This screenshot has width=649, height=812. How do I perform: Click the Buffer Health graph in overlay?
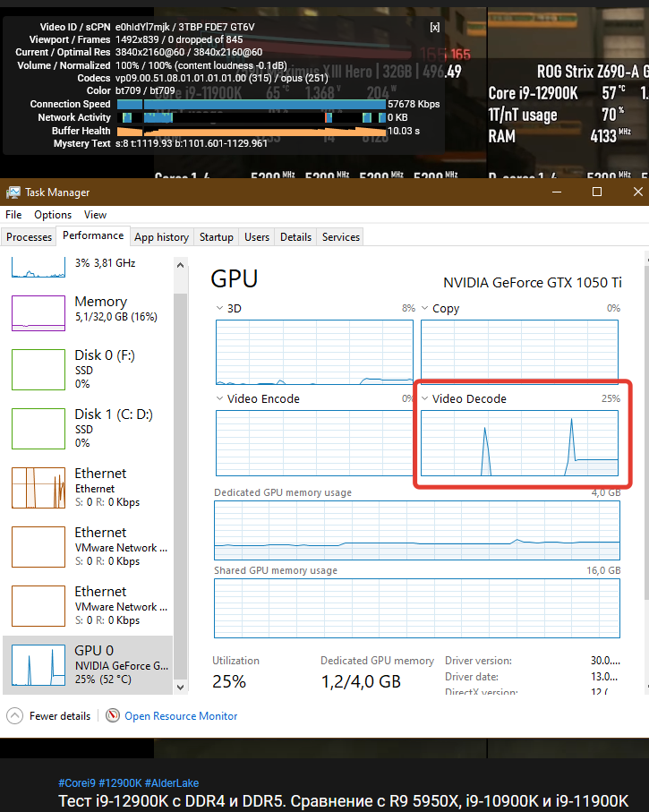tap(252, 131)
